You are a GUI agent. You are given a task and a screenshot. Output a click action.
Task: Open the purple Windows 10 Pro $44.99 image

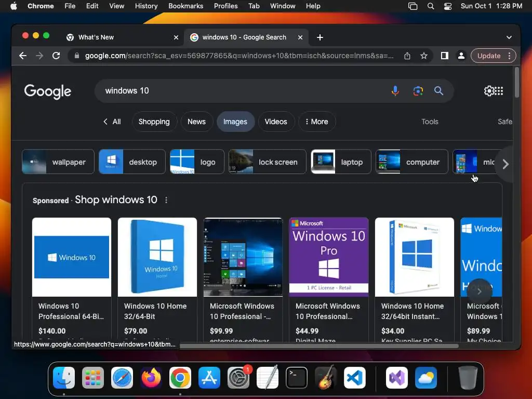pos(329,257)
